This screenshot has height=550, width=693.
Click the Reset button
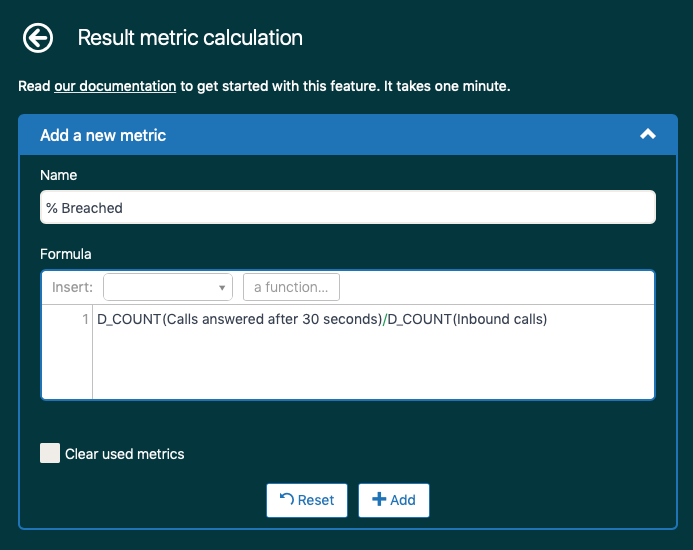306,500
